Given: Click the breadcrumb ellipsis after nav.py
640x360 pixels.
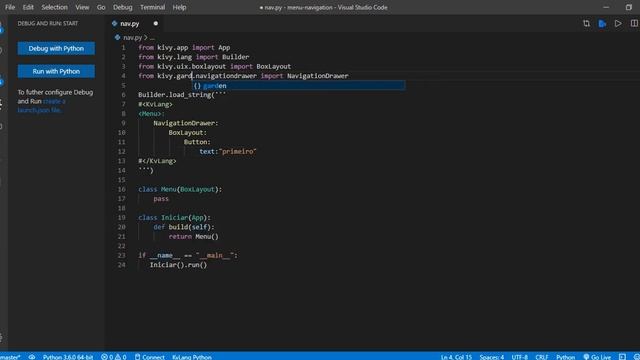Looking at the screenshot, I should [x=152, y=38].
